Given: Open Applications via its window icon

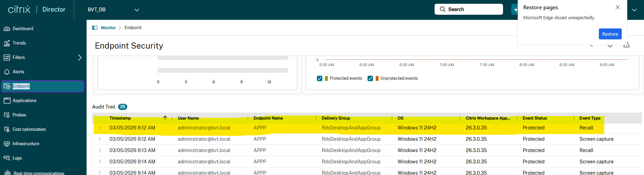Looking at the screenshot, I should pyautogui.click(x=7, y=101).
